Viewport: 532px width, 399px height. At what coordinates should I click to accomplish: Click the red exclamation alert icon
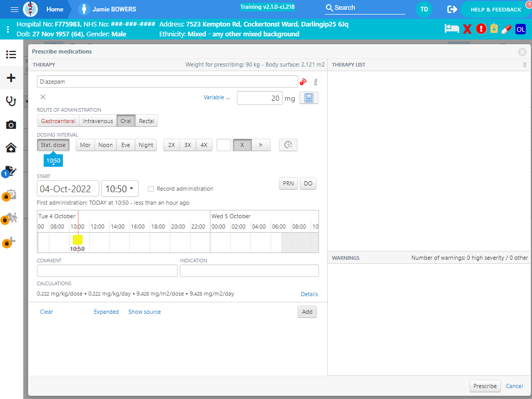click(x=481, y=29)
